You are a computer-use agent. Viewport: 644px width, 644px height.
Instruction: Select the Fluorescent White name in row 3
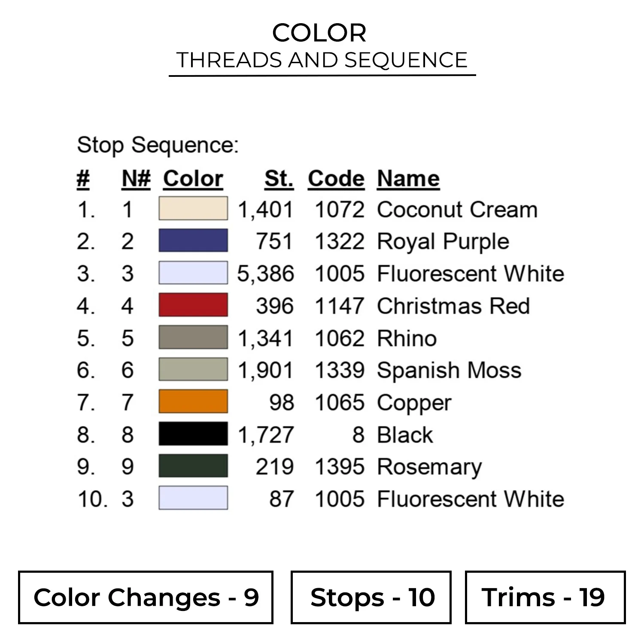point(471,273)
